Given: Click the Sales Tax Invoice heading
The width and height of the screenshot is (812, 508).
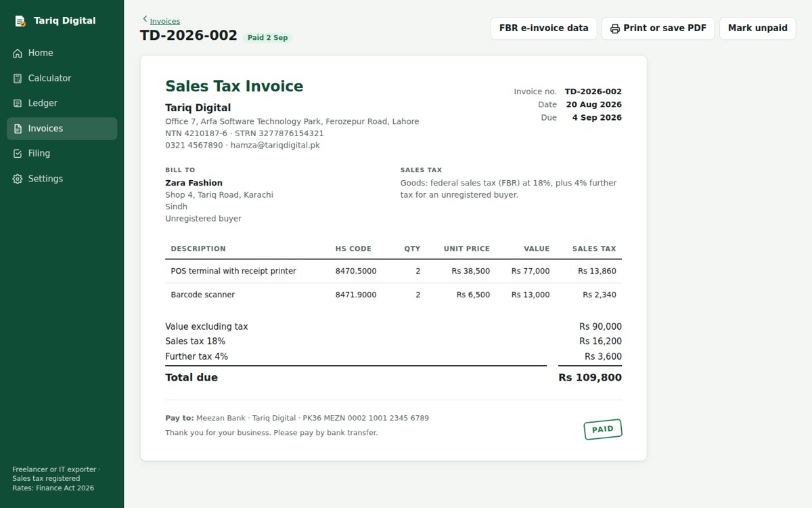Looking at the screenshot, I should 234,86.
